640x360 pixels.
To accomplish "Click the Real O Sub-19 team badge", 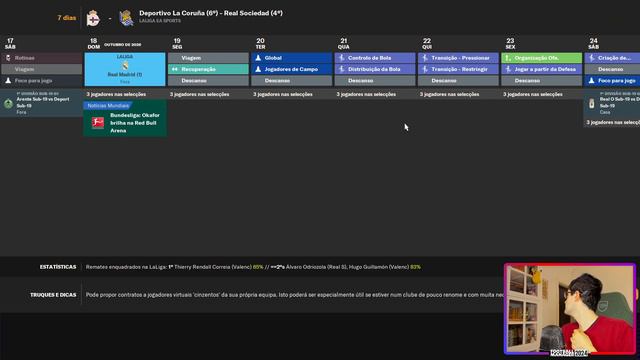I will 591,104.
